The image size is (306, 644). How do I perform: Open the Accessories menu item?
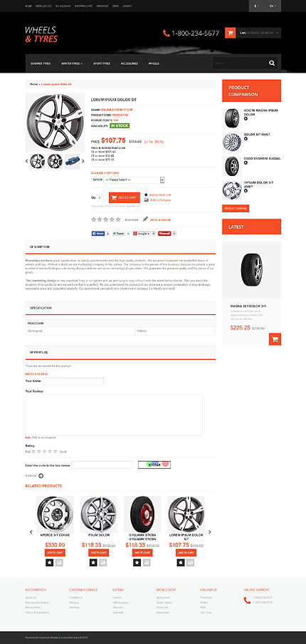click(x=130, y=63)
